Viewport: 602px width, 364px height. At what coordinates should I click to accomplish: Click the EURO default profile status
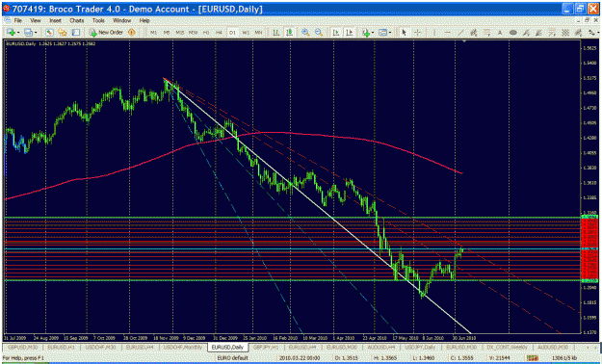click(232, 358)
